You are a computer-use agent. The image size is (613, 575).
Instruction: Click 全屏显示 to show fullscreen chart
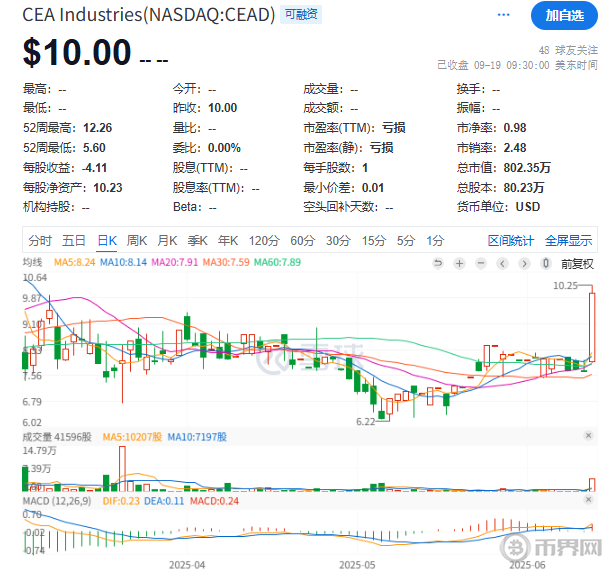tap(568, 240)
